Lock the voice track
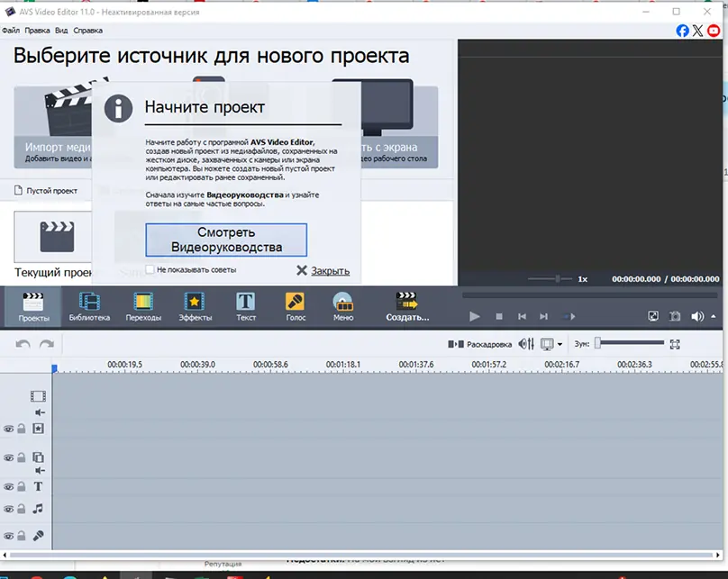Image resolution: width=728 pixels, height=579 pixels. coord(22,536)
